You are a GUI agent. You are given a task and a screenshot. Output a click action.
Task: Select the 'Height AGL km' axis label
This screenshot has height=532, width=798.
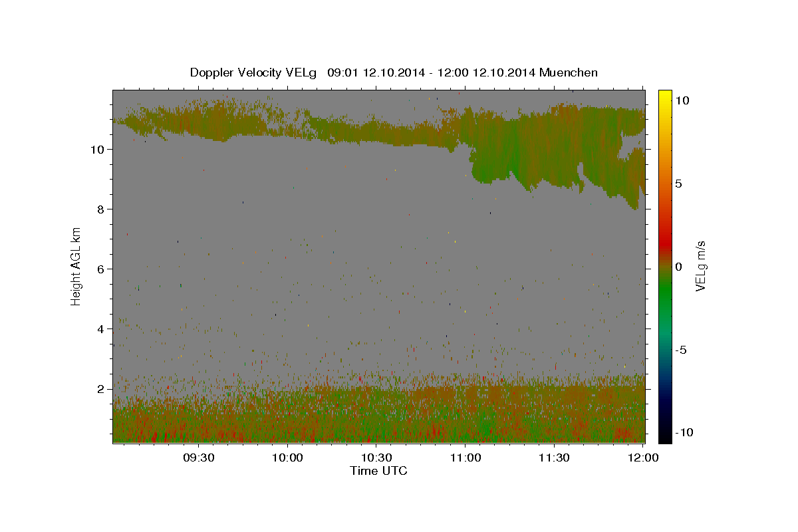76,265
